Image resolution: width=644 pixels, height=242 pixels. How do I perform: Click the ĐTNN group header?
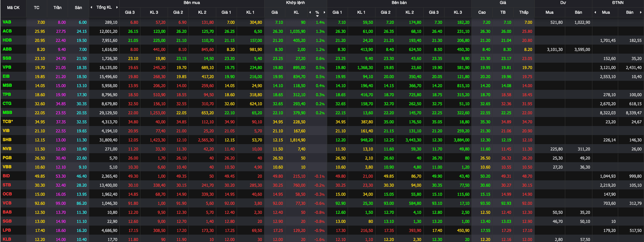pyautogui.click(x=618, y=3)
